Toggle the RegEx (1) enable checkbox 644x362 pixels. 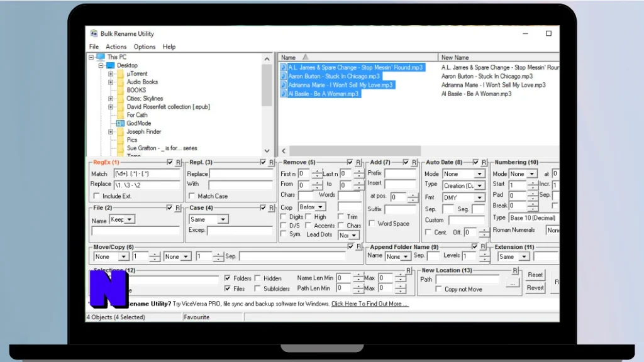click(x=170, y=163)
